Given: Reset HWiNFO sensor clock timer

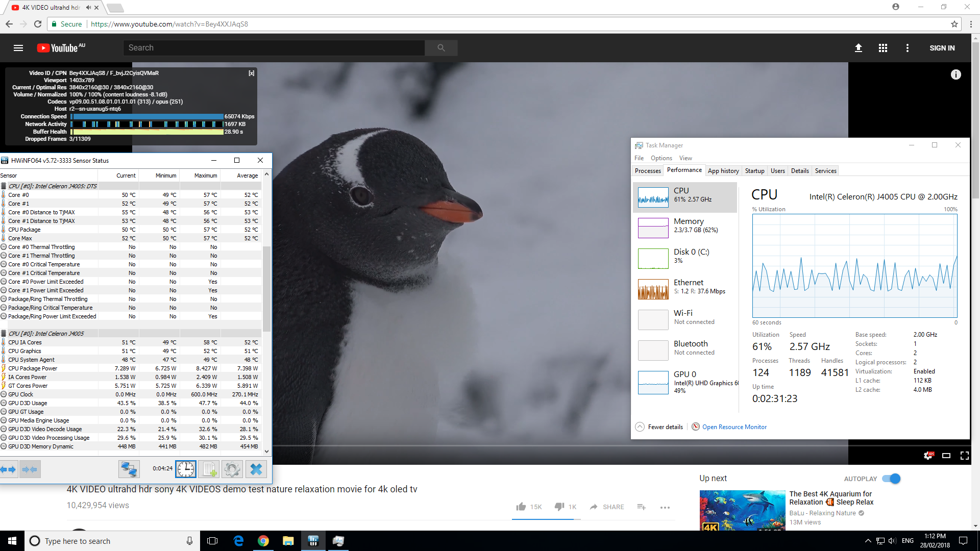Looking at the screenshot, I should point(186,469).
